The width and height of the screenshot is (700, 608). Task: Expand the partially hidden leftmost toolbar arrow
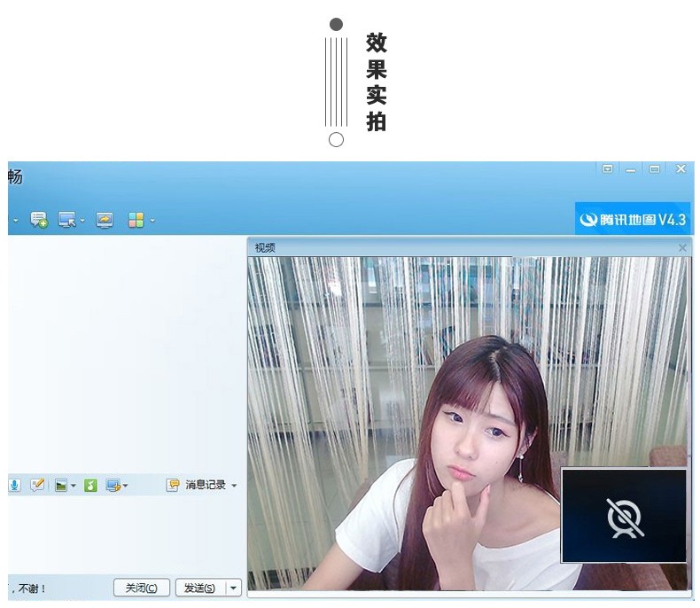click(16, 220)
